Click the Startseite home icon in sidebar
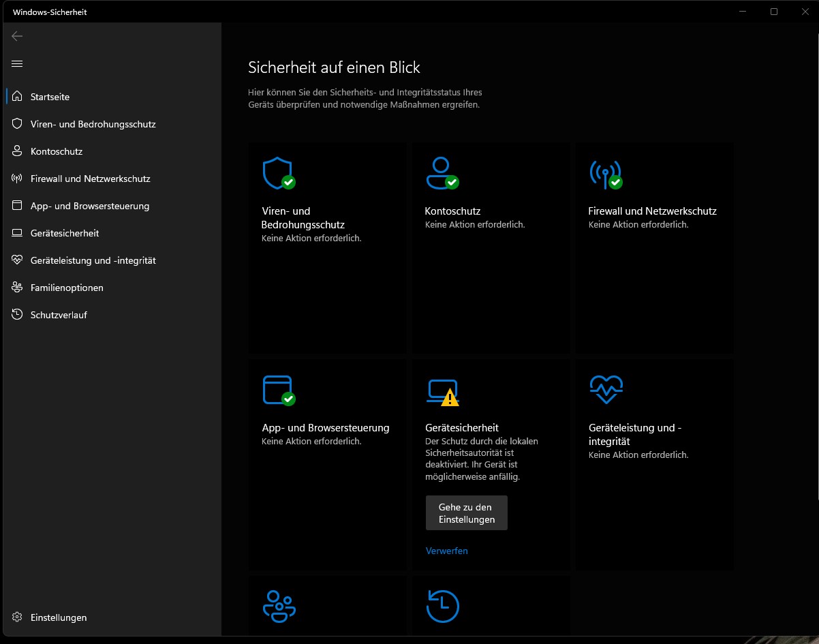 tap(17, 97)
